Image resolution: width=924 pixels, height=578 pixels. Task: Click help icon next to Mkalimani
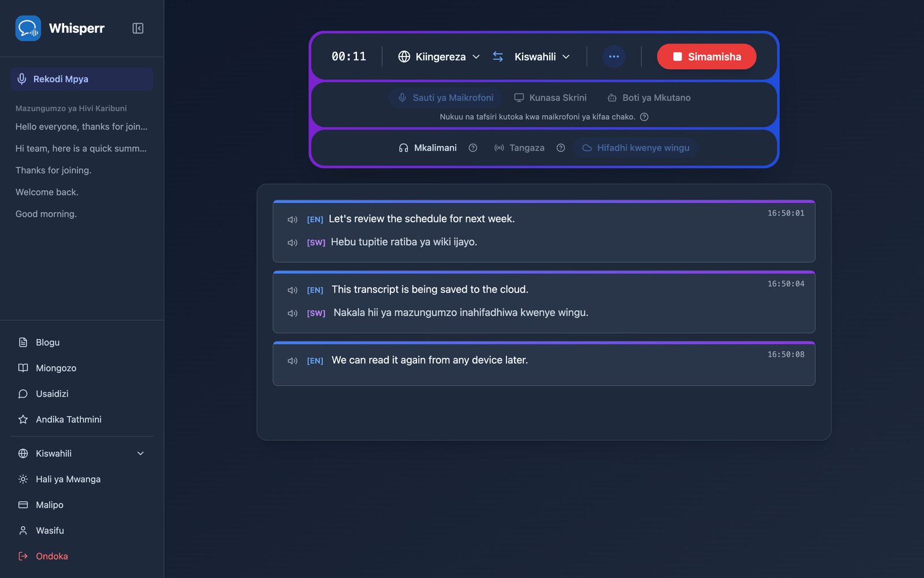(x=473, y=148)
